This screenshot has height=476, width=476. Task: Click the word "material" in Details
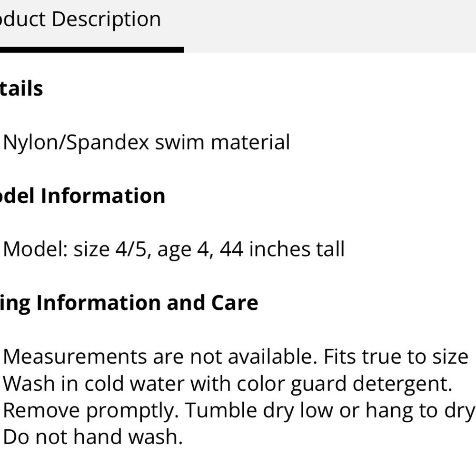[x=250, y=142]
